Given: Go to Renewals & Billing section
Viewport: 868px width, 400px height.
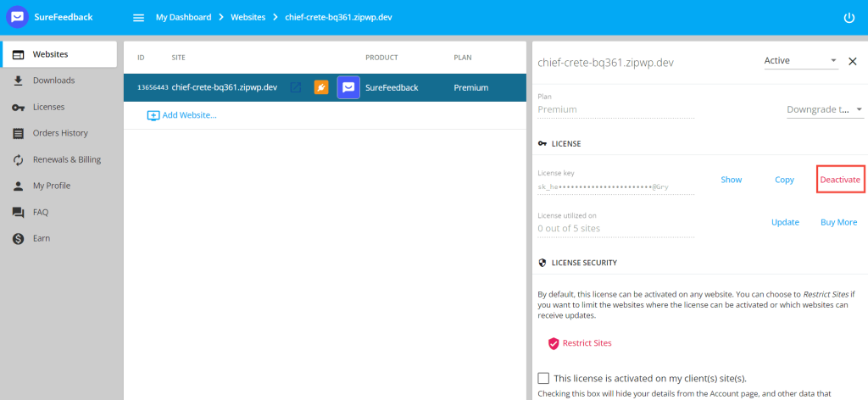Looking at the screenshot, I should (x=66, y=159).
